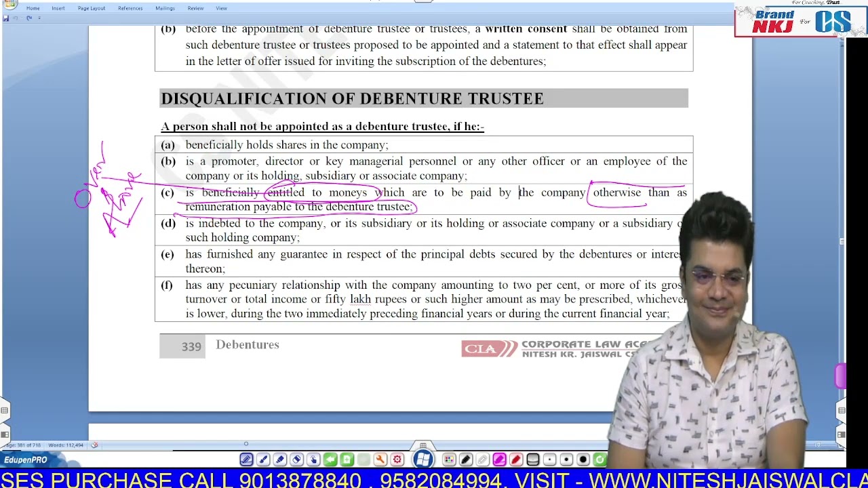Select the EdupenPRO brush tool

click(263, 460)
